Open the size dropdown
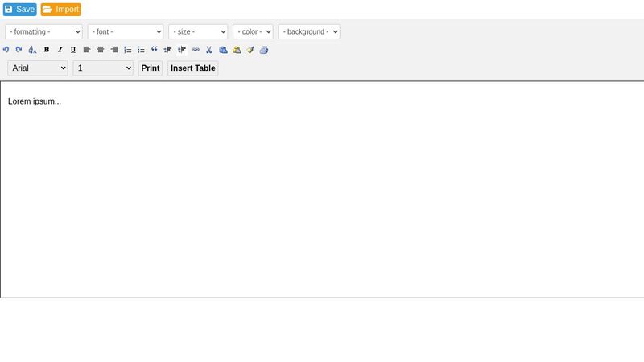Image resolution: width=644 pixels, height=362 pixels. tap(198, 31)
